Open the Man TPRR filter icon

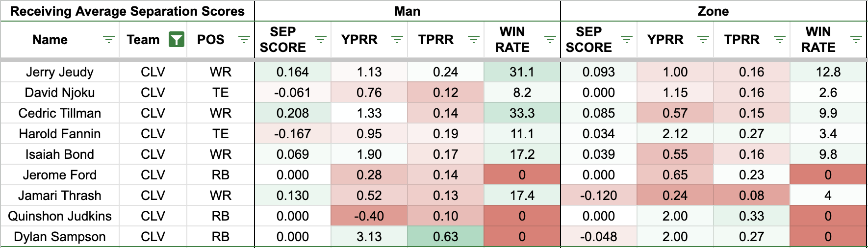[x=473, y=40]
